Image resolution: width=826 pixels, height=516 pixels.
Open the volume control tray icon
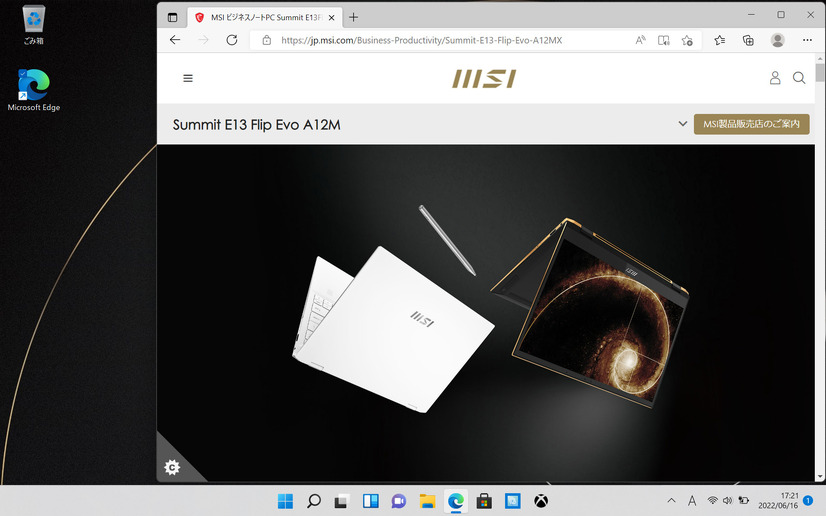[x=727, y=501]
